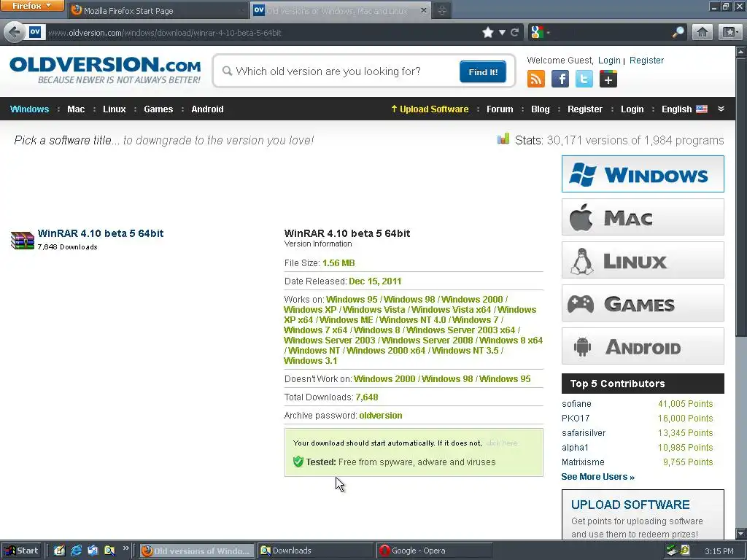Open Games in the nav bar
The width and height of the screenshot is (747, 560).
pos(158,109)
